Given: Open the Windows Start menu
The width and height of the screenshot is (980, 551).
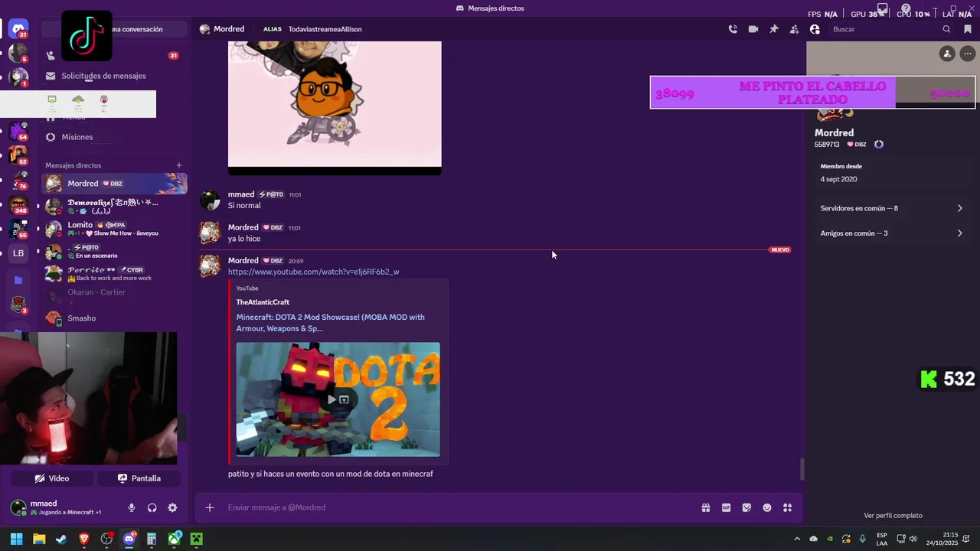Looking at the screenshot, I should tap(16, 540).
